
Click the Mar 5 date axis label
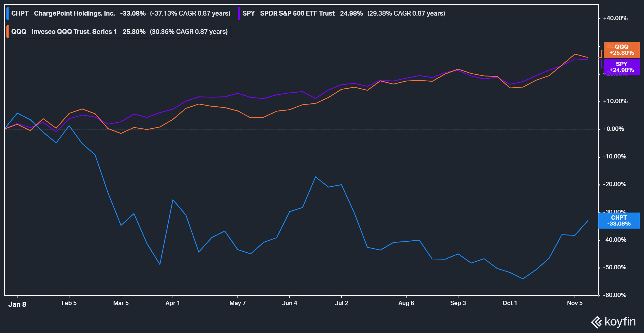click(121, 303)
